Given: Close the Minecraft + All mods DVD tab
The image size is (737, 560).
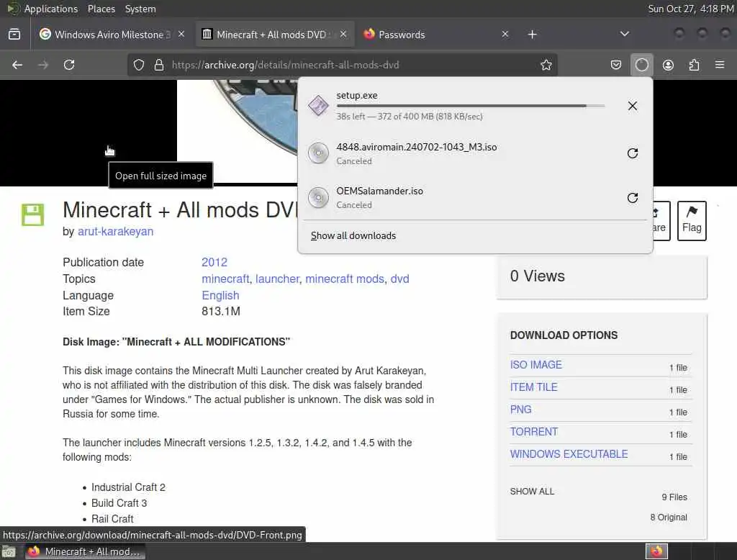Looking at the screenshot, I should coord(343,35).
